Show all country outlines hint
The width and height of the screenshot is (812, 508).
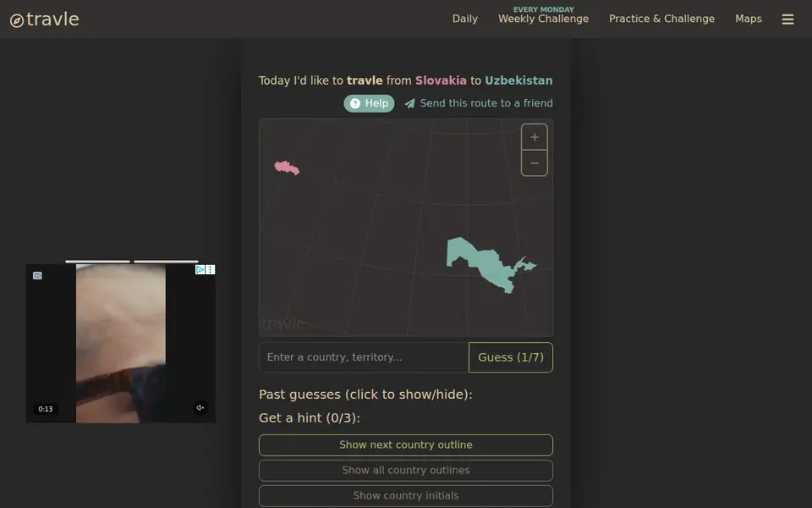tap(406, 470)
